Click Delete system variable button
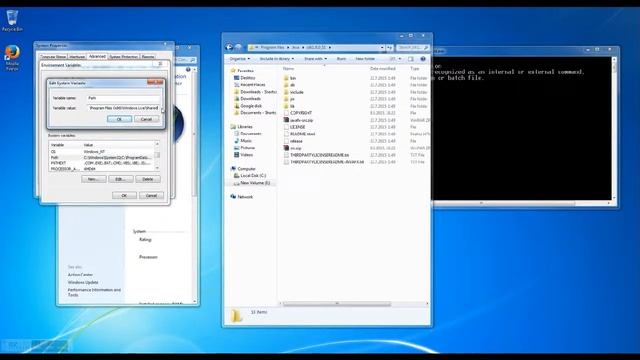This screenshot has height=360, width=640. click(148, 179)
